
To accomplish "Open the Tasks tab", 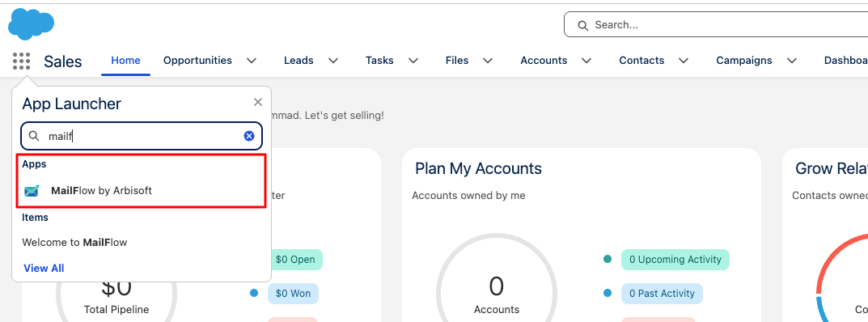I will click(379, 61).
